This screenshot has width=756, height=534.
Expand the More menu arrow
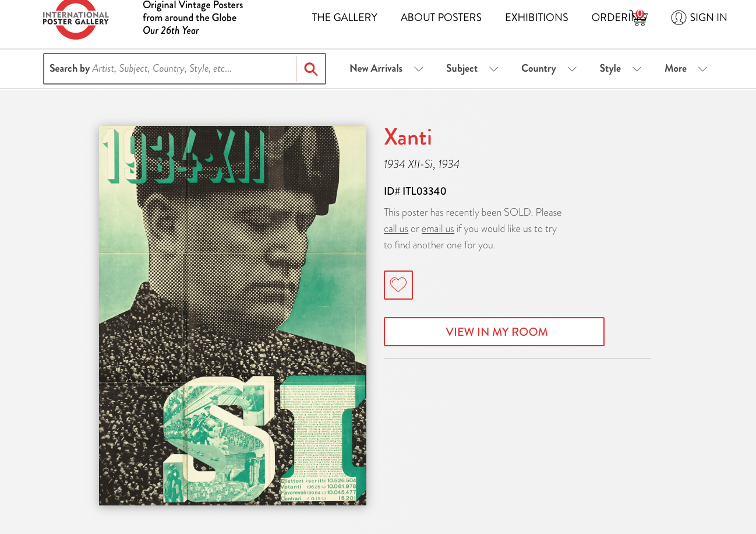(703, 69)
